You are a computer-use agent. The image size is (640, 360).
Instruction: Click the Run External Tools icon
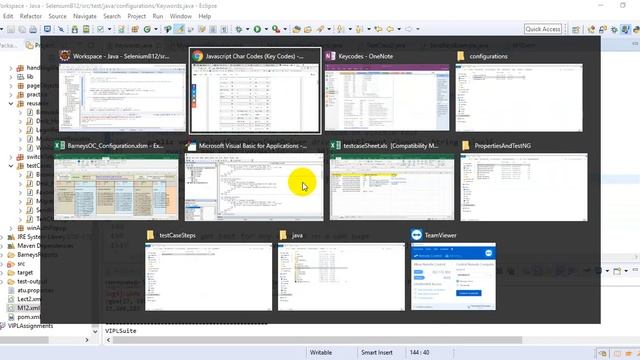[x=276, y=29]
